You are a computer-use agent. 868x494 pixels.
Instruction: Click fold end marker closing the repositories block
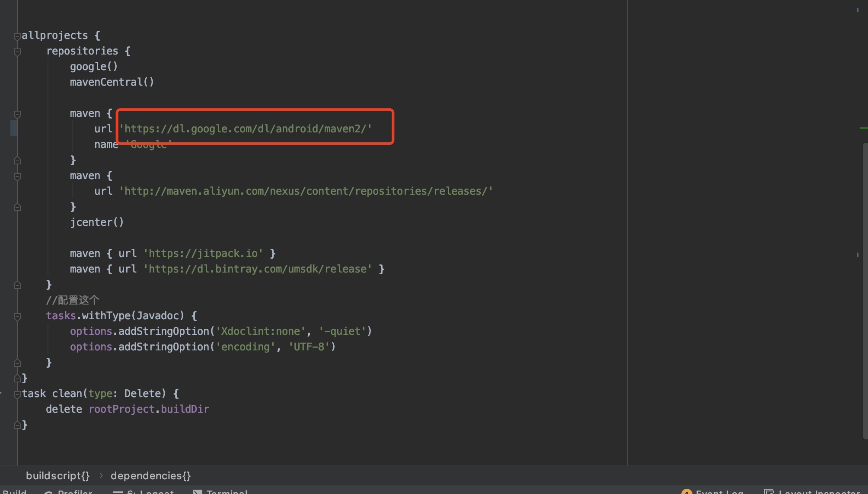point(17,285)
